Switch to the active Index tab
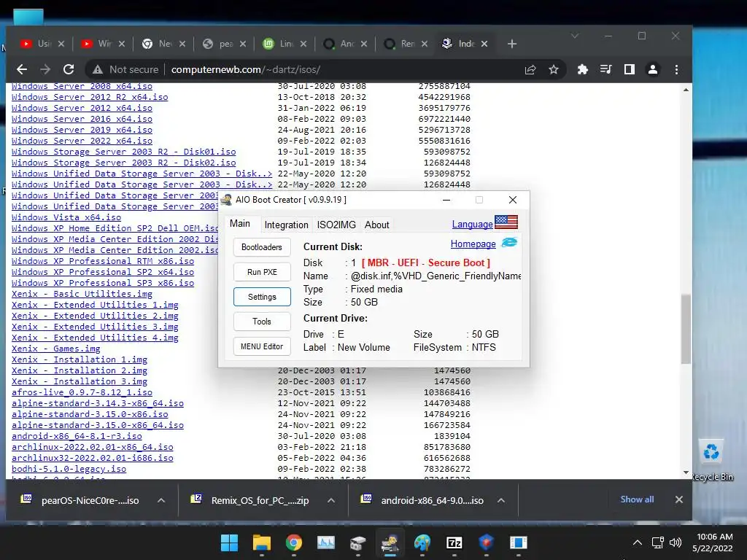Viewport: 747px width, 560px height. point(465,44)
